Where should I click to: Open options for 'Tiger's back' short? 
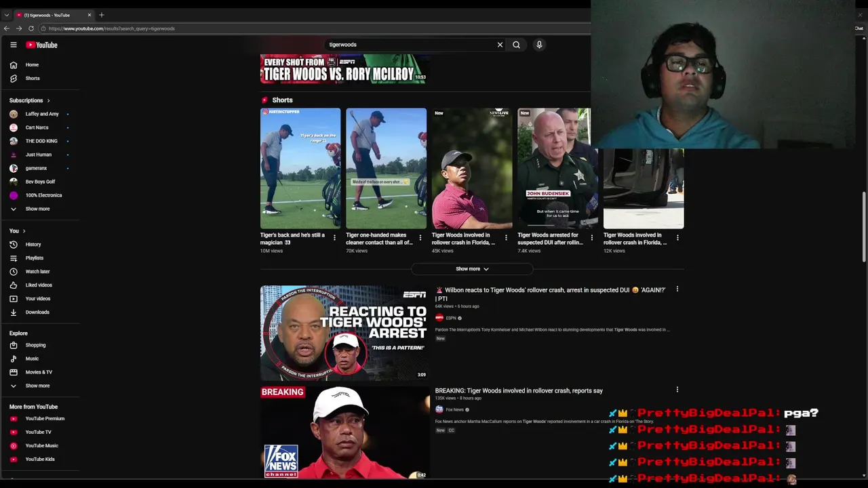coord(334,238)
